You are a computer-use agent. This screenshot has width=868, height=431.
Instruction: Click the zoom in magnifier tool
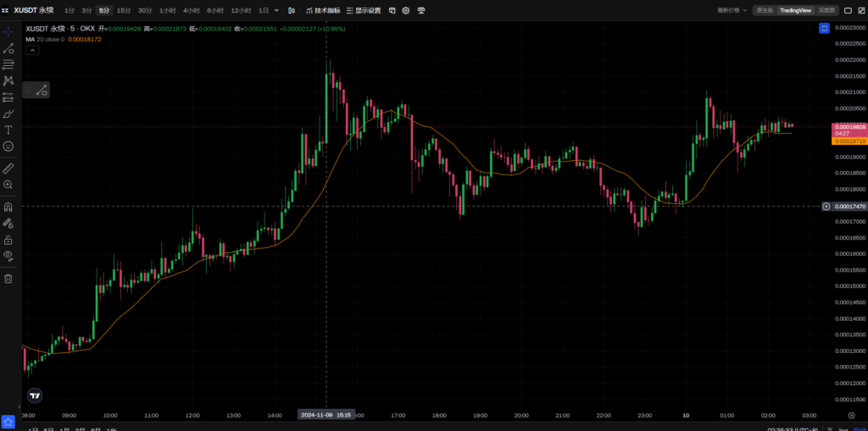(x=8, y=185)
